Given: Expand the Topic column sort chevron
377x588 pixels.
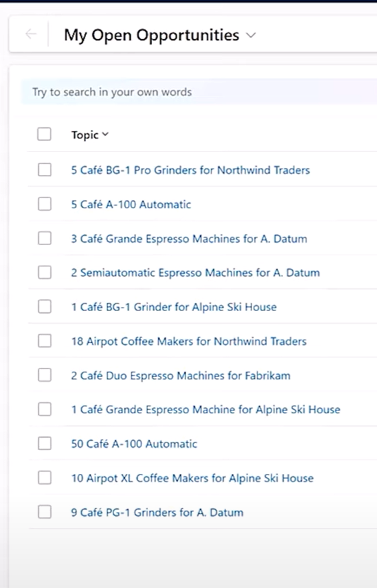Looking at the screenshot, I should click(x=105, y=134).
